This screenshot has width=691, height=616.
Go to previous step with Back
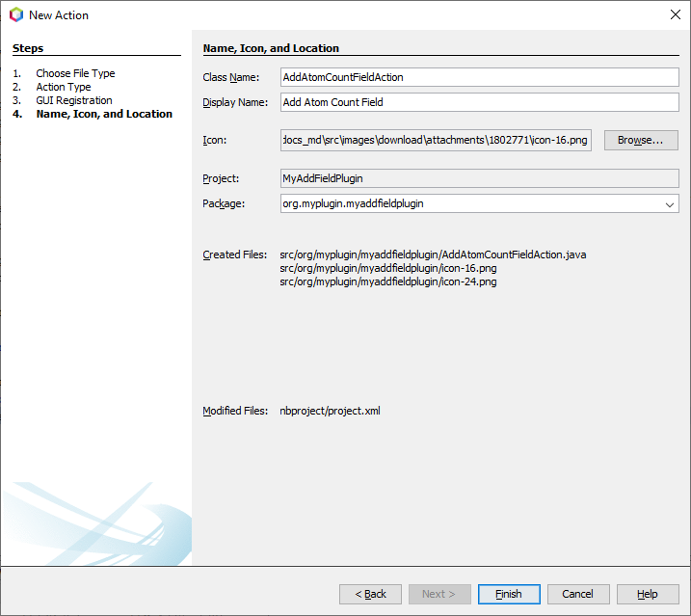[370, 594]
